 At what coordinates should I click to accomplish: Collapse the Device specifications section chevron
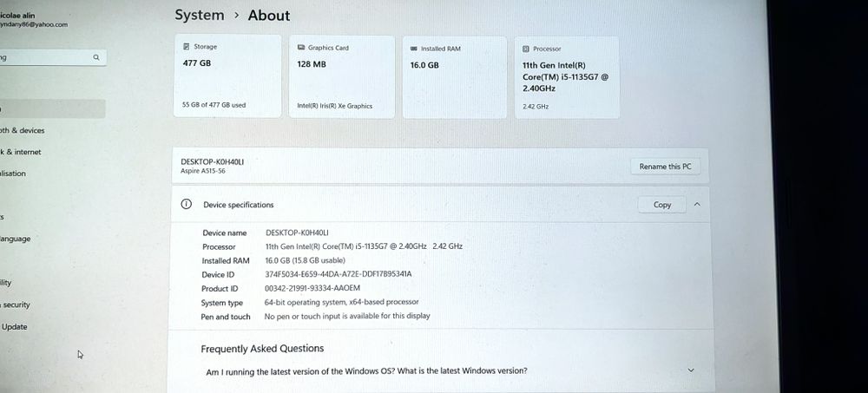(697, 204)
